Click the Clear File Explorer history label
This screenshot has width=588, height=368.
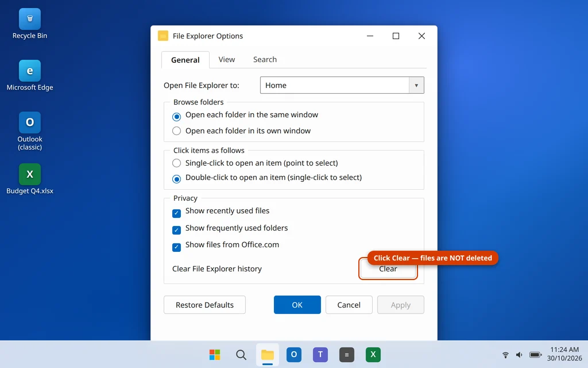click(x=216, y=269)
